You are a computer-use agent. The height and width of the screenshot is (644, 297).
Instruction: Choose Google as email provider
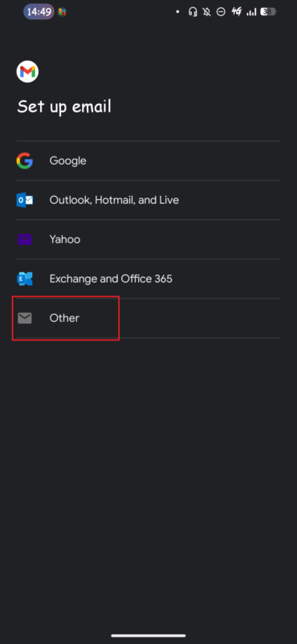(148, 161)
